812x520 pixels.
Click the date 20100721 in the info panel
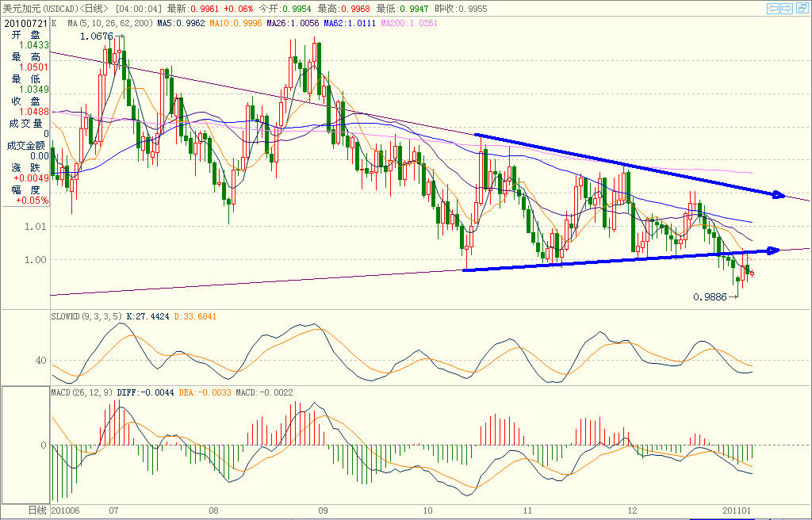pyautogui.click(x=26, y=24)
